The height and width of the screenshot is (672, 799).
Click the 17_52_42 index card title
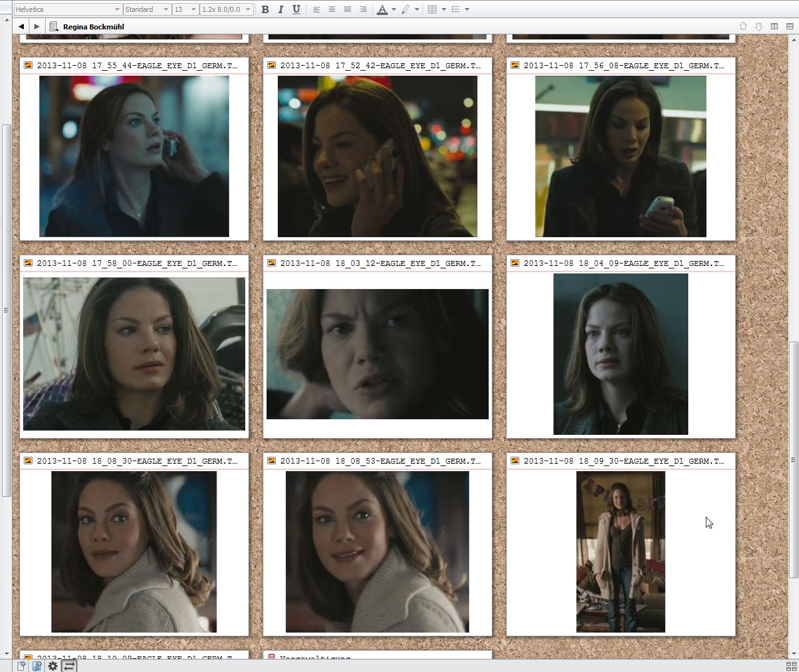point(380,66)
